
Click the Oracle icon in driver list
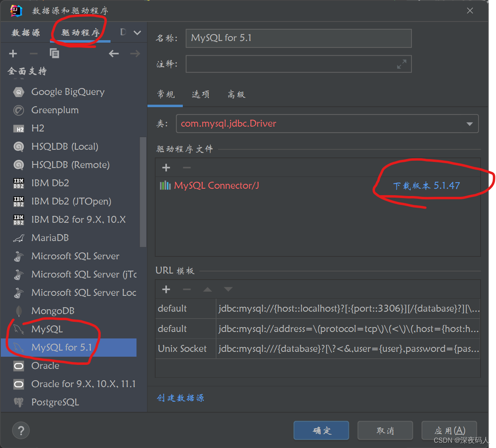point(19,366)
